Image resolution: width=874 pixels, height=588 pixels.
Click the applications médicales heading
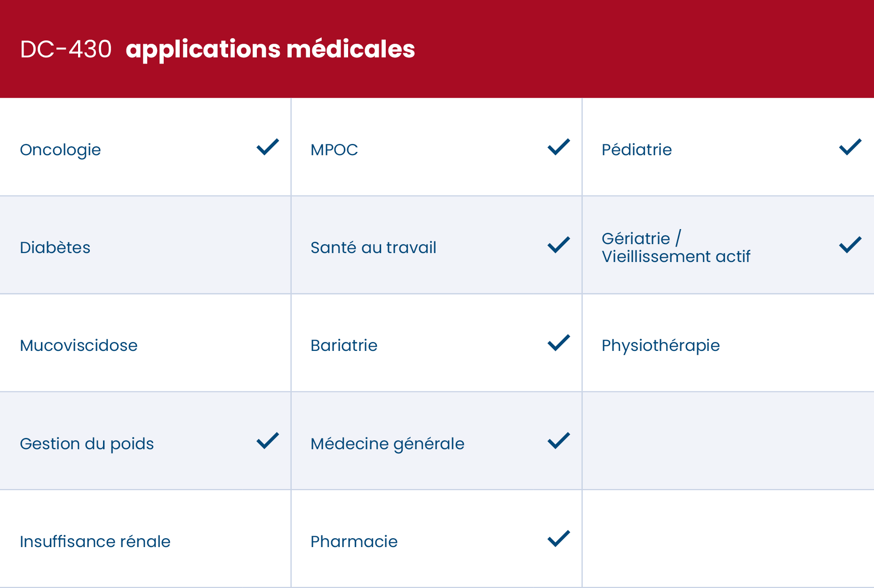(270, 49)
